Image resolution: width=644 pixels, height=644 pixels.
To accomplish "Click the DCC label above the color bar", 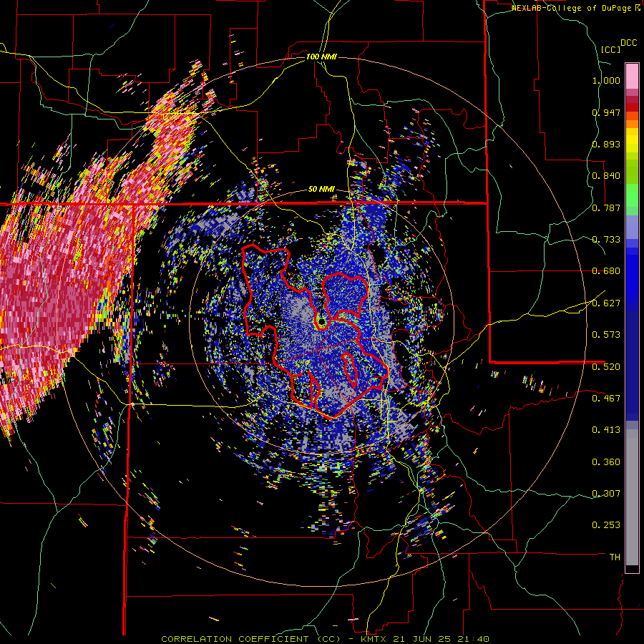I will pos(629,43).
